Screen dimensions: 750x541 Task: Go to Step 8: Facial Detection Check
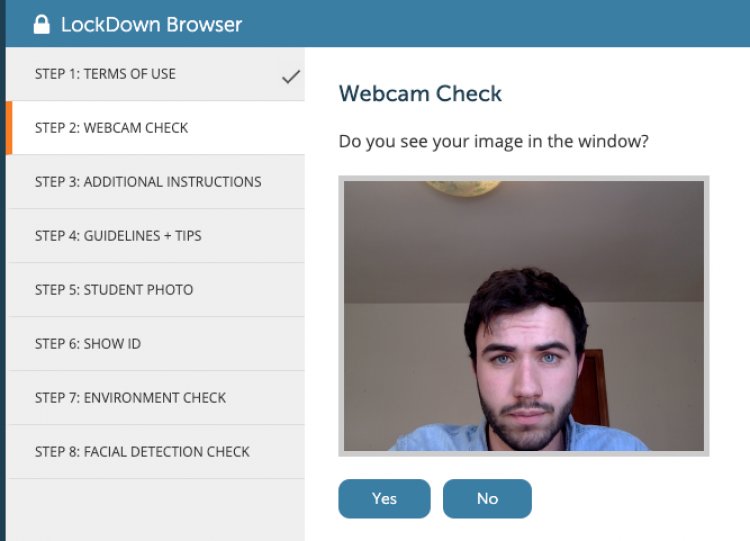pyautogui.click(x=142, y=452)
